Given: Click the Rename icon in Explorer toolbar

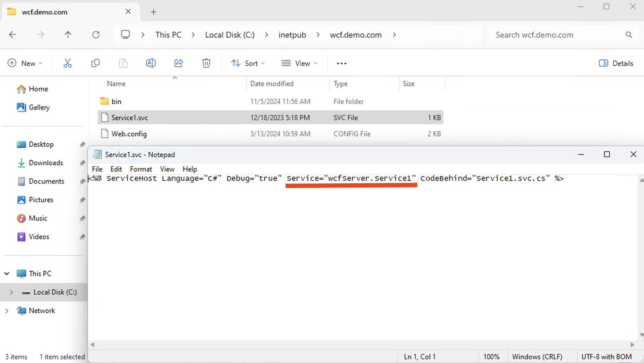Looking at the screenshot, I should 151,63.
